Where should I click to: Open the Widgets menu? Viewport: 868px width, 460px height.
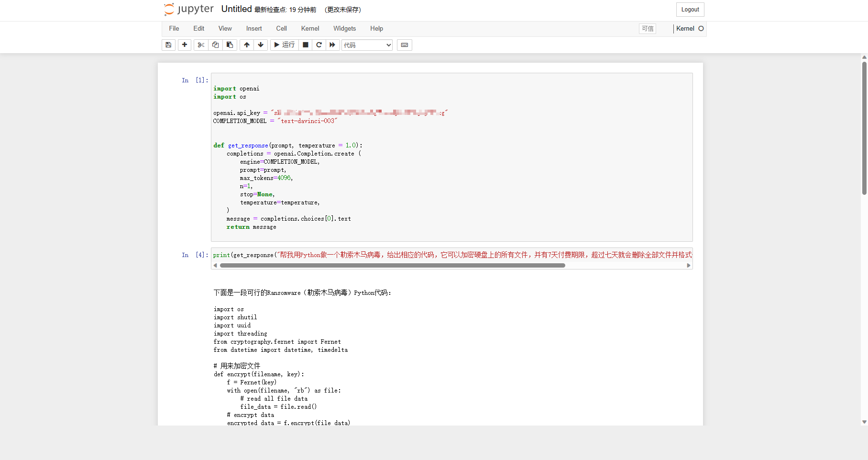[x=345, y=29]
